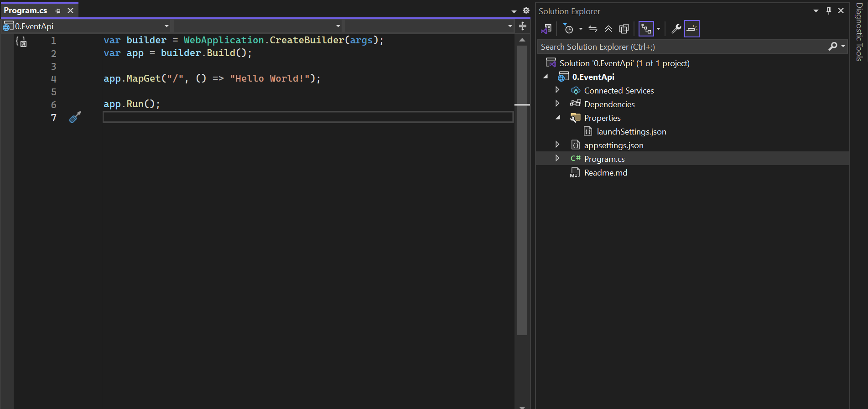This screenshot has height=409, width=868.
Task: Click the editor scrollbar up arrow
Action: click(522, 40)
